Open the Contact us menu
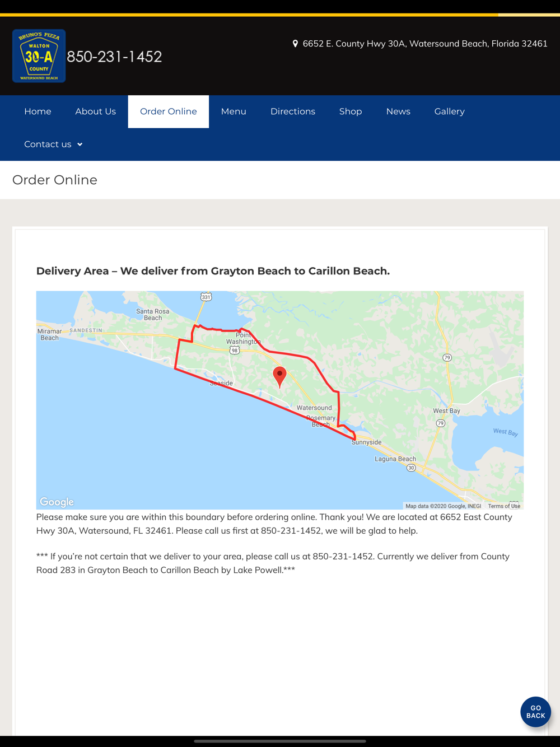 (53, 144)
